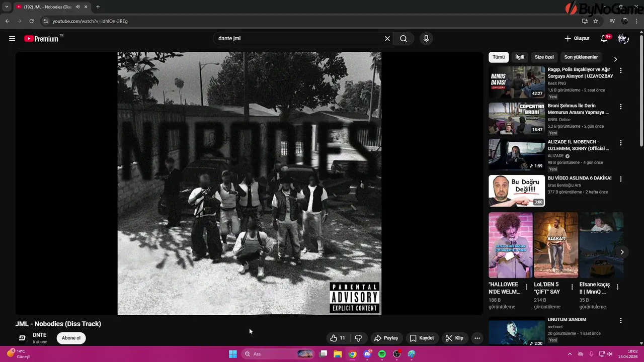The width and height of the screenshot is (644, 362).
Task: Show next Shorts with arrow button
Action: tap(622, 252)
